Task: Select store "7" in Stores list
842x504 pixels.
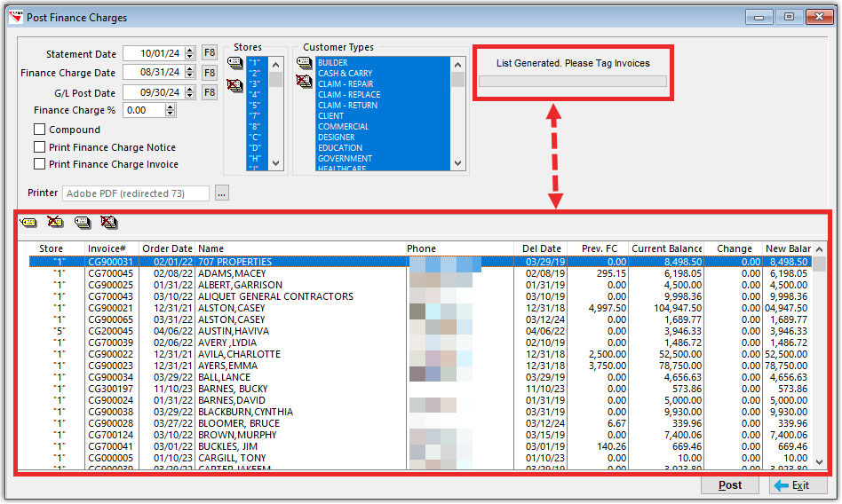Action: pyautogui.click(x=258, y=115)
